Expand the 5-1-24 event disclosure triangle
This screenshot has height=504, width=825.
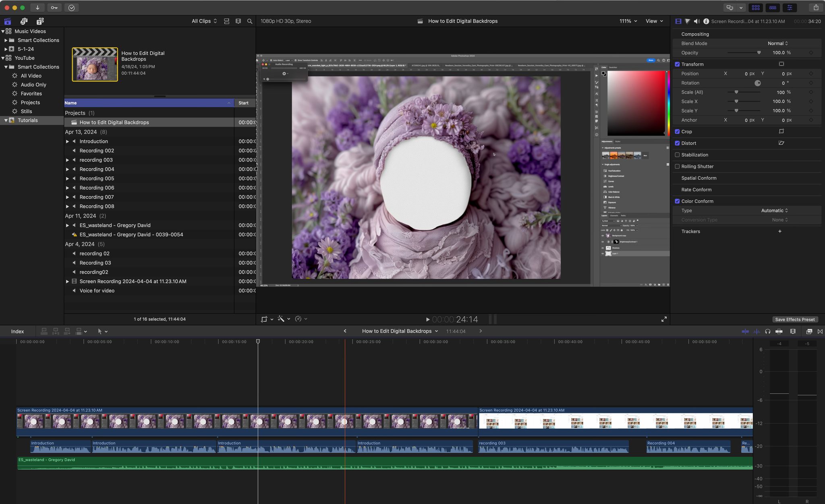click(x=6, y=49)
